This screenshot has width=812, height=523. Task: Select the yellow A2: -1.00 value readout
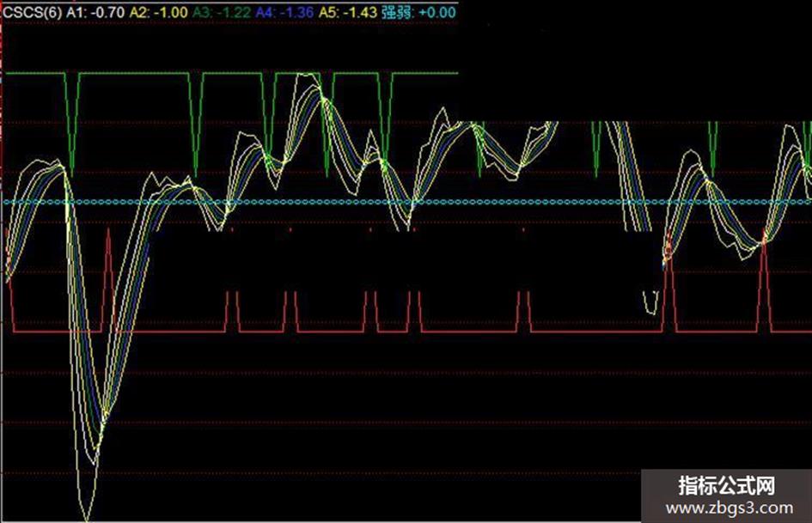tap(158, 12)
